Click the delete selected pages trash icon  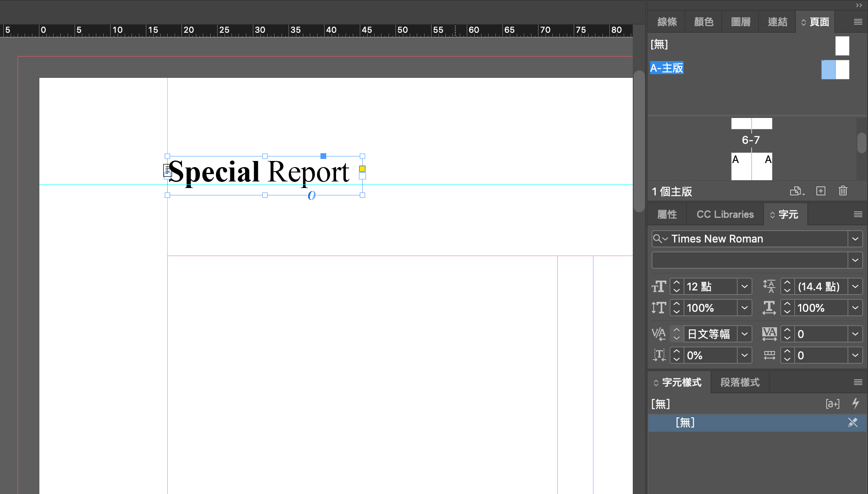[843, 191]
